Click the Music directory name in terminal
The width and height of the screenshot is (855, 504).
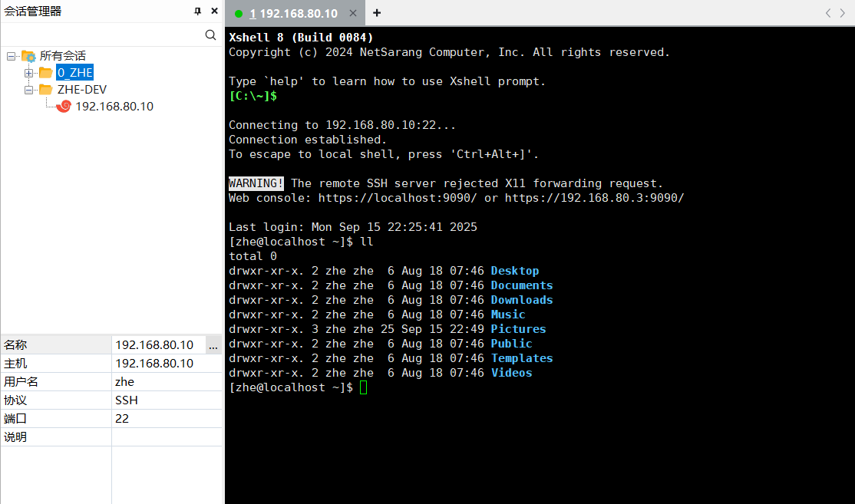coord(508,315)
